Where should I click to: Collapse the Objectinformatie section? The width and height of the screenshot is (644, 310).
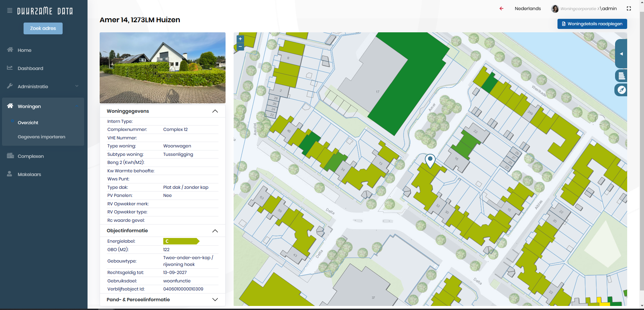click(x=215, y=231)
